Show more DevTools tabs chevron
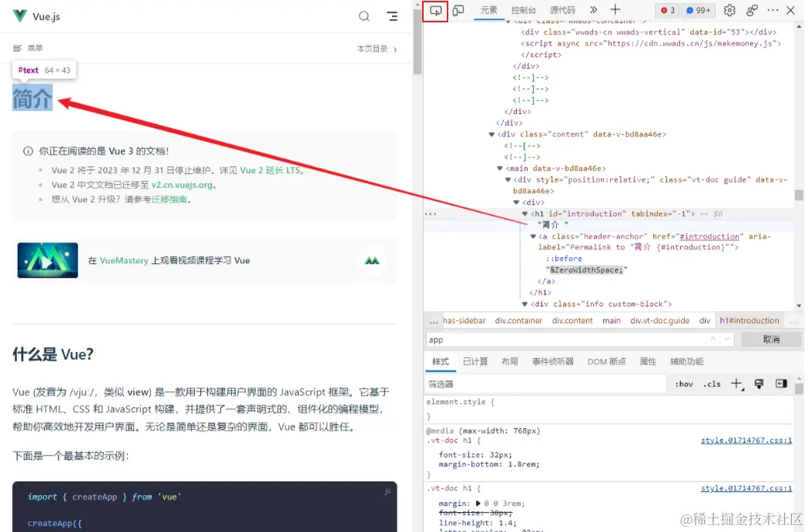This screenshot has width=808, height=532. point(594,10)
